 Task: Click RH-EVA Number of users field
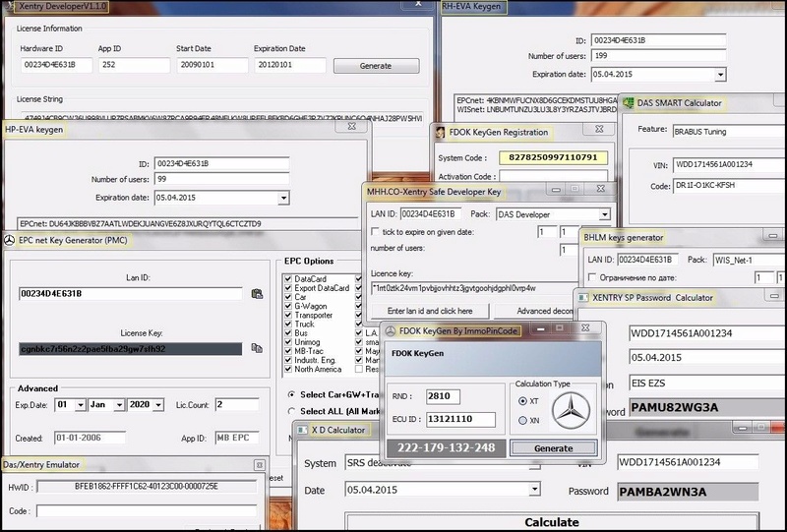[x=658, y=56]
